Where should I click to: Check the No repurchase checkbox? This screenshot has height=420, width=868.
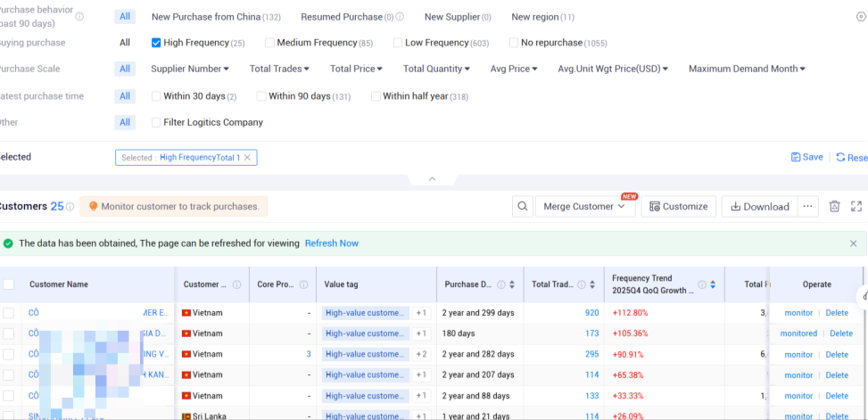point(514,43)
